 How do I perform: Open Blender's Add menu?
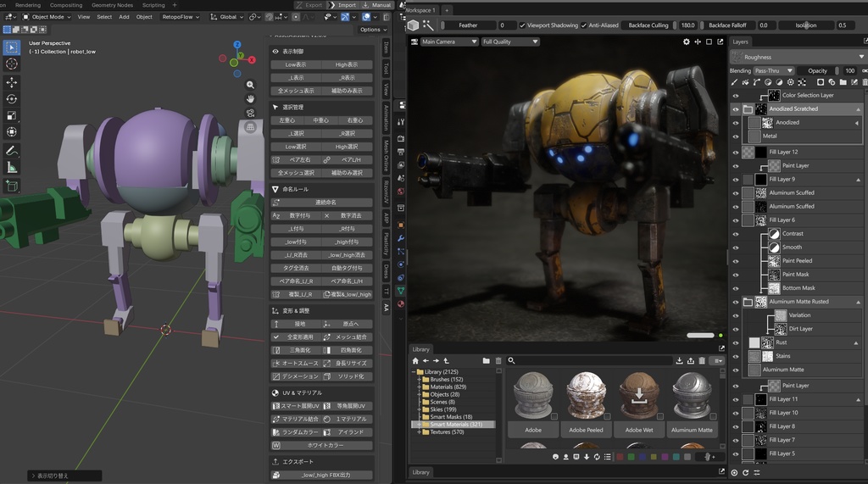click(124, 17)
